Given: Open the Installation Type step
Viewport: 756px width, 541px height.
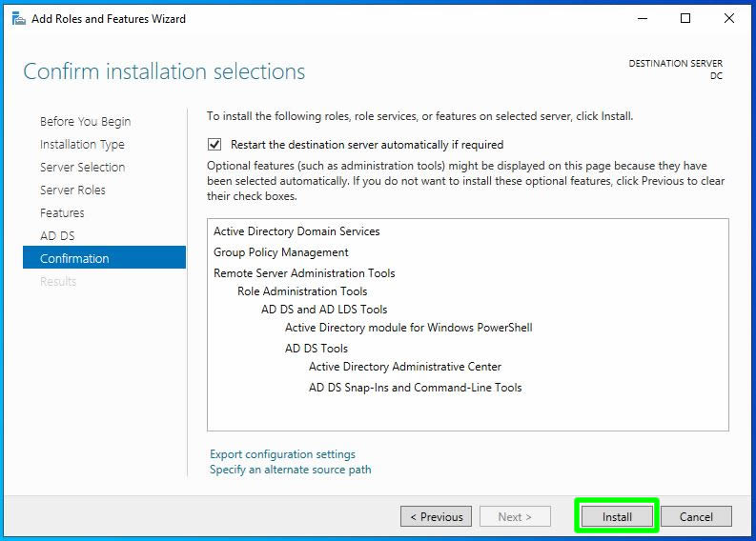Looking at the screenshot, I should 82,144.
